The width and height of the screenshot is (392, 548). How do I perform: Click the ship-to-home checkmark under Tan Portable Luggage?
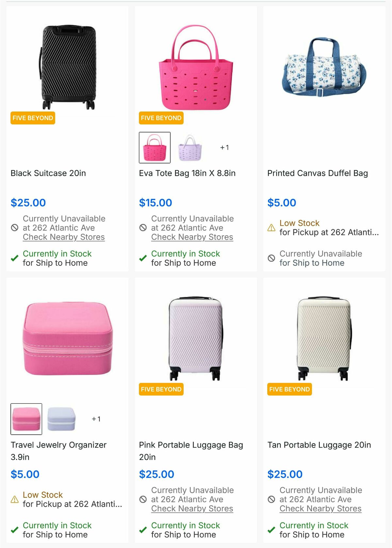click(x=271, y=530)
